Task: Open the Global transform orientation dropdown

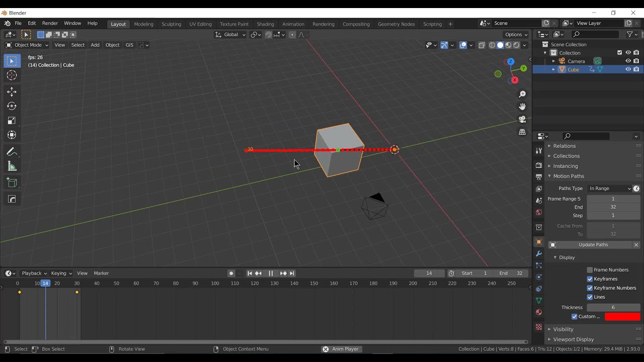Action: 230,35
